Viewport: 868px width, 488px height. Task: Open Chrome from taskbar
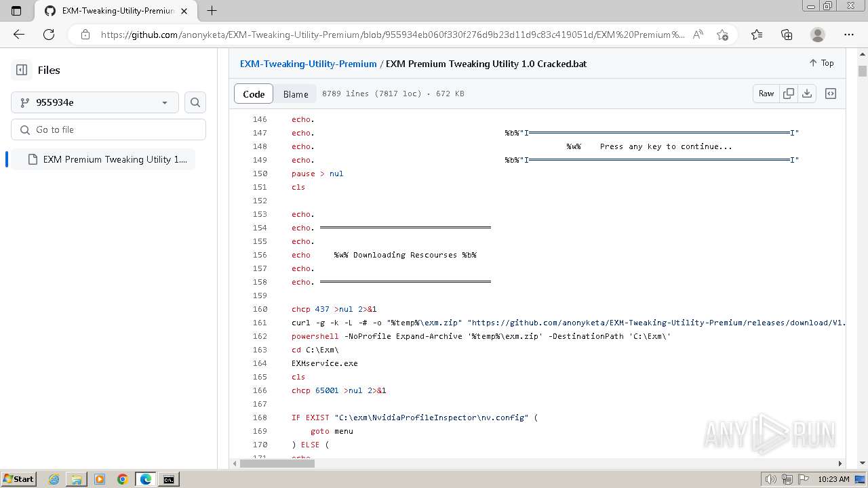123,479
